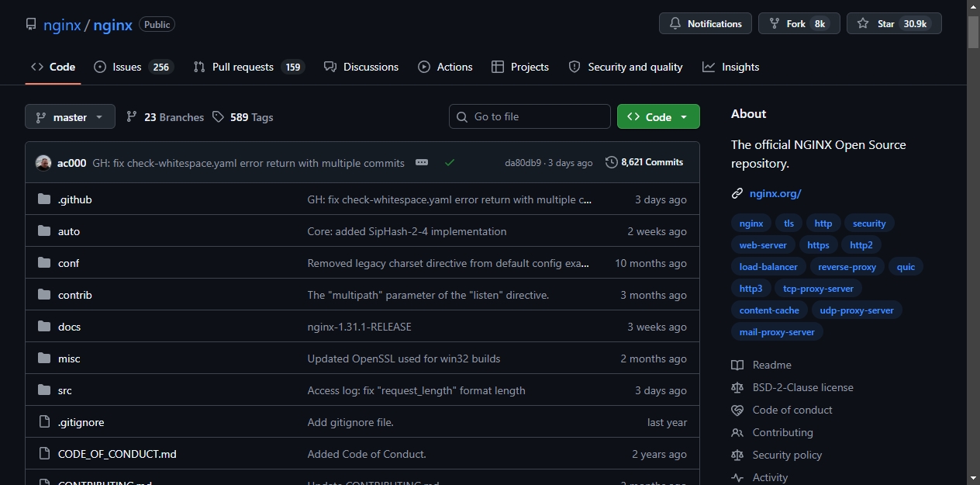This screenshot has height=485, width=980.
Task: Click the Contributing people icon
Action: [x=737, y=432]
